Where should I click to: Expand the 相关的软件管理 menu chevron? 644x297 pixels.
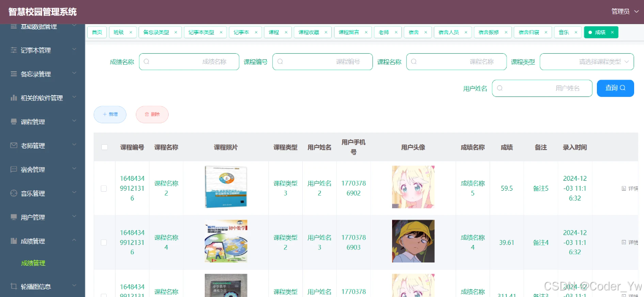pyautogui.click(x=74, y=98)
